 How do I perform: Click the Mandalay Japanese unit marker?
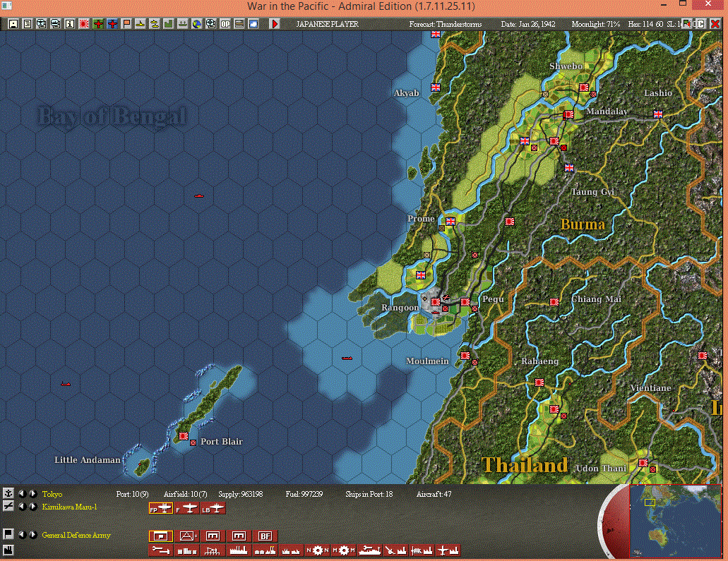(568, 114)
